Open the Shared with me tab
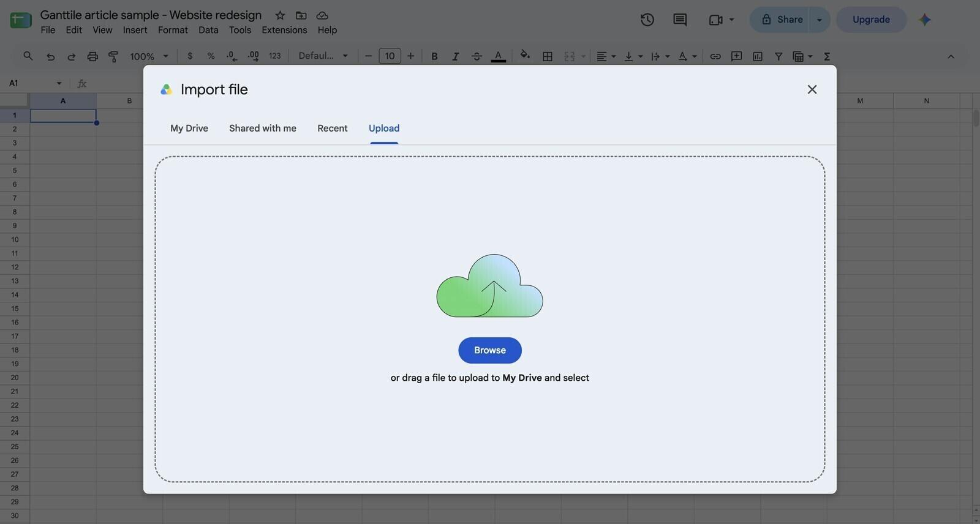 263,128
